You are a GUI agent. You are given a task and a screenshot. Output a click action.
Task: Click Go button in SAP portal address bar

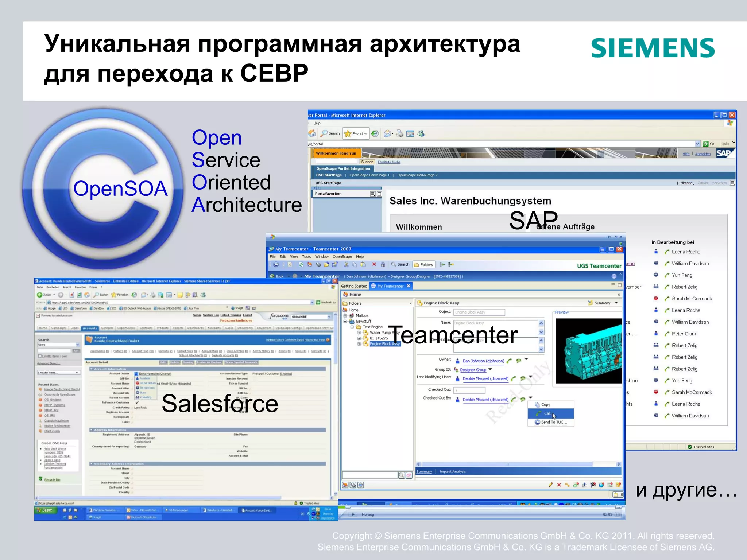[x=709, y=144]
